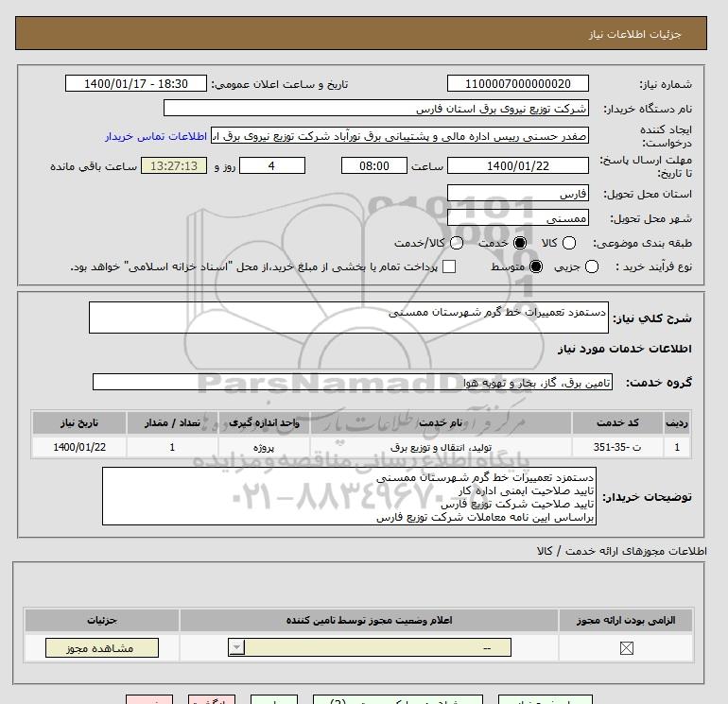This screenshot has height=704, width=728.
Task: Click the اعلام وضعیت مجوز column header
Action: (x=369, y=620)
